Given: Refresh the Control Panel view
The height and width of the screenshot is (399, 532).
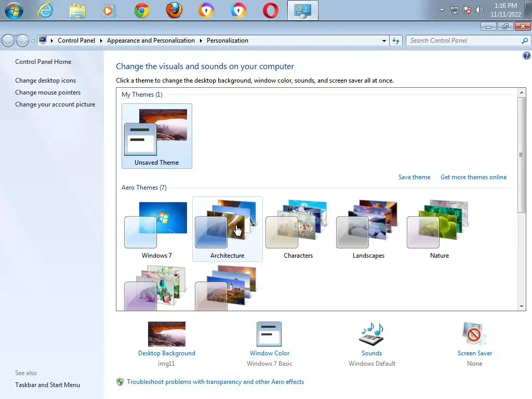Looking at the screenshot, I should (x=396, y=41).
